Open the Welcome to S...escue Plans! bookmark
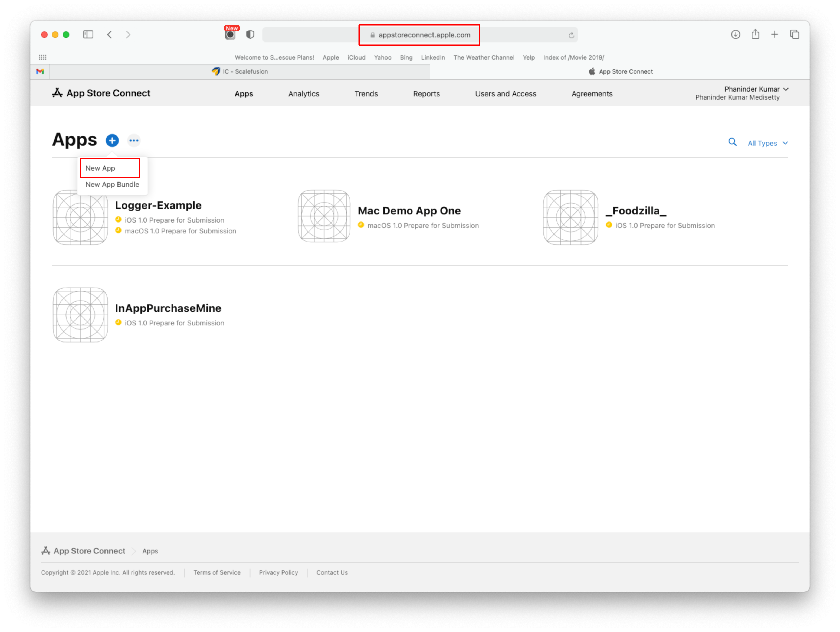 274,57
